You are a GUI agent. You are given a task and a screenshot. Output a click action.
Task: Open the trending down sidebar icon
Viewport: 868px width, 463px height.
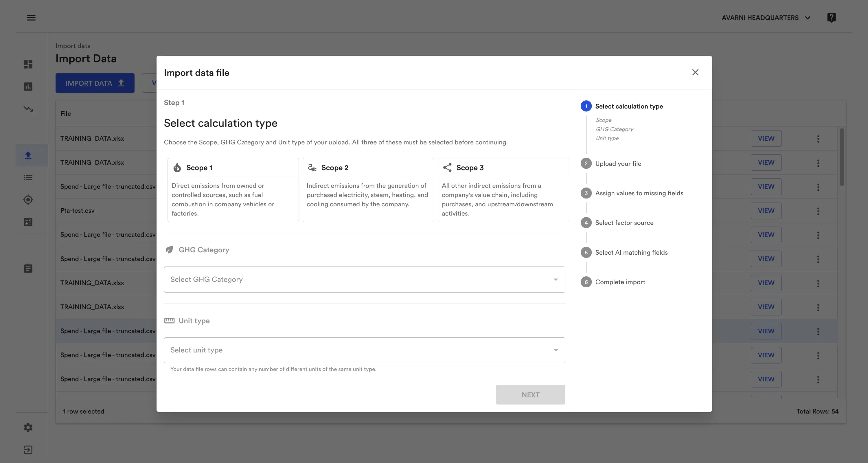point(28,109)
